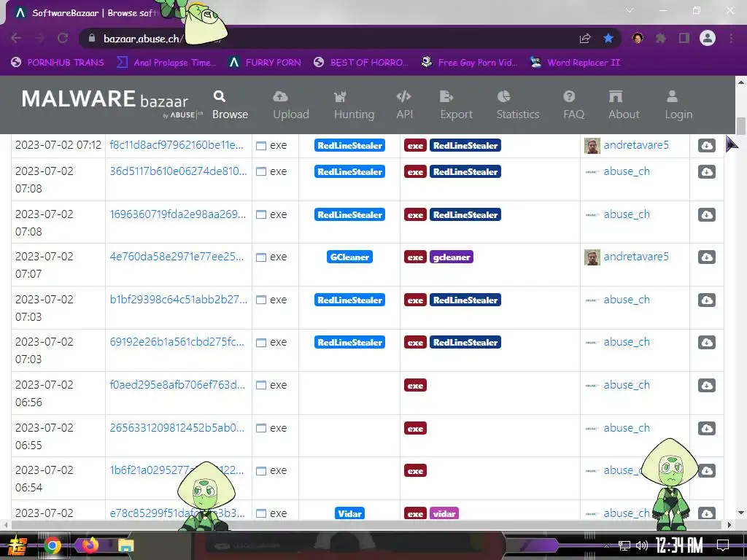Open the FAQ page
747x560 pixels.
click(x=573, y=105)
